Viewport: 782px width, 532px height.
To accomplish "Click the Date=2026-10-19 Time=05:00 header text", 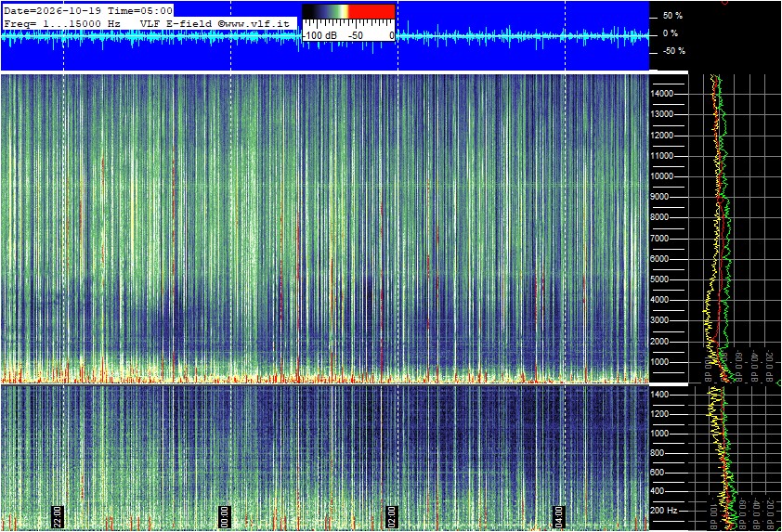I will pos(88,10).
